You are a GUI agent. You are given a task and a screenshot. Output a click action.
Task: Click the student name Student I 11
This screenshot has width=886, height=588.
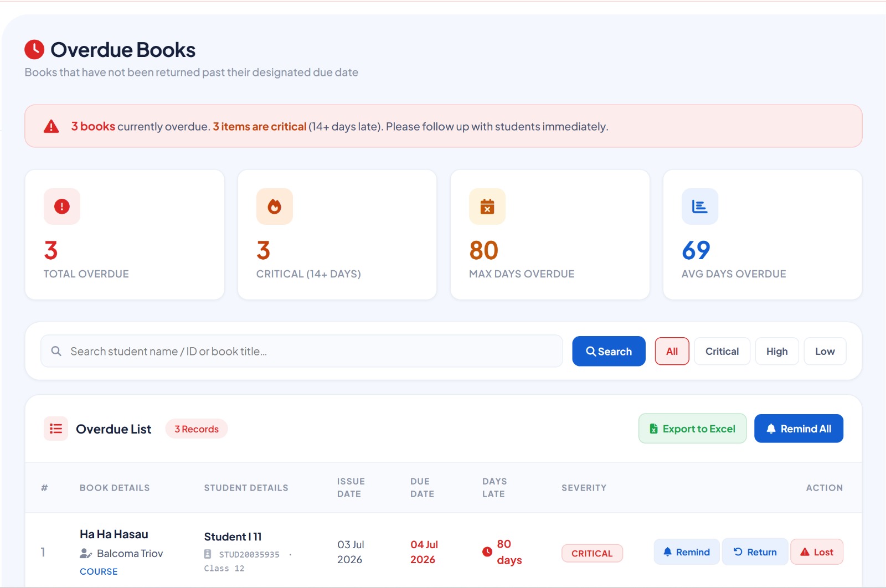click(x=233, y=537)
